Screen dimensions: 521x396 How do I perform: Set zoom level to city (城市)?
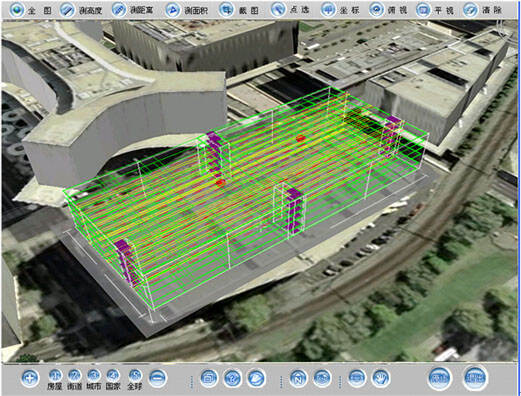(x=94, y=376)
